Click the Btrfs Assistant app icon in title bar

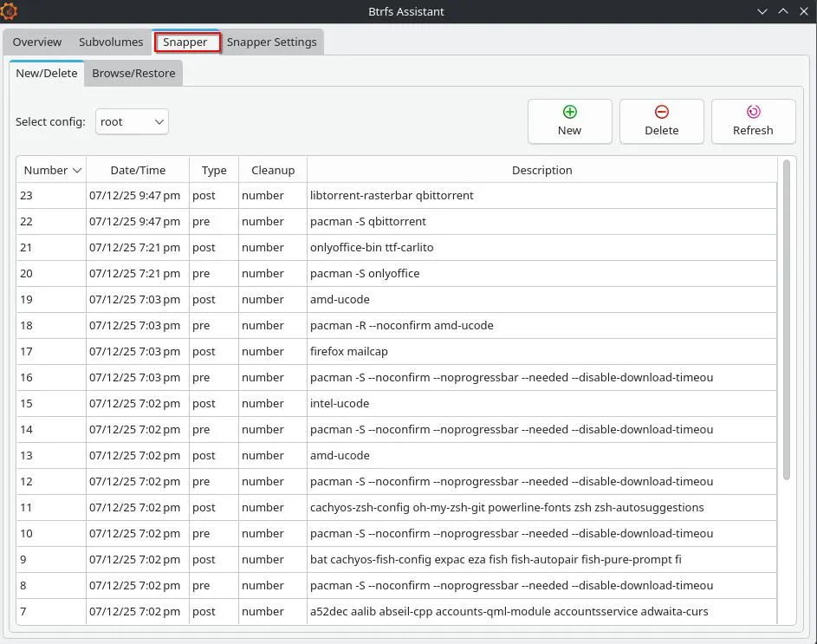click(x=9, y=11)
